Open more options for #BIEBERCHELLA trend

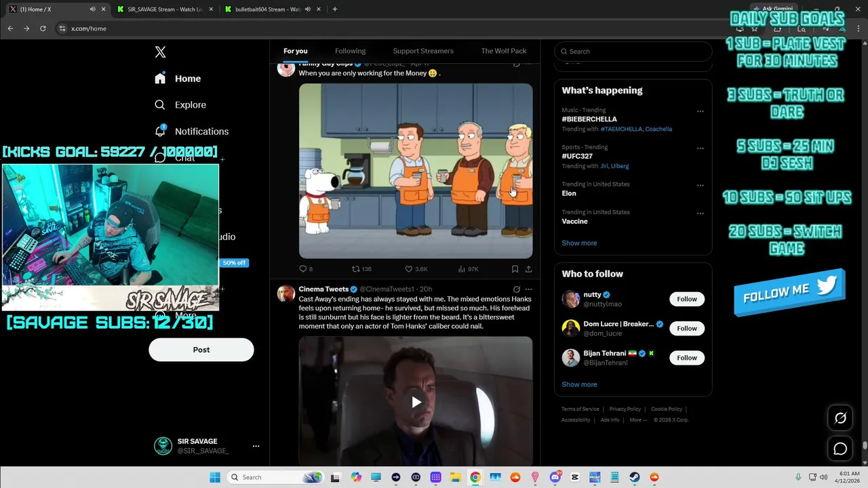[x=701, y=111]
